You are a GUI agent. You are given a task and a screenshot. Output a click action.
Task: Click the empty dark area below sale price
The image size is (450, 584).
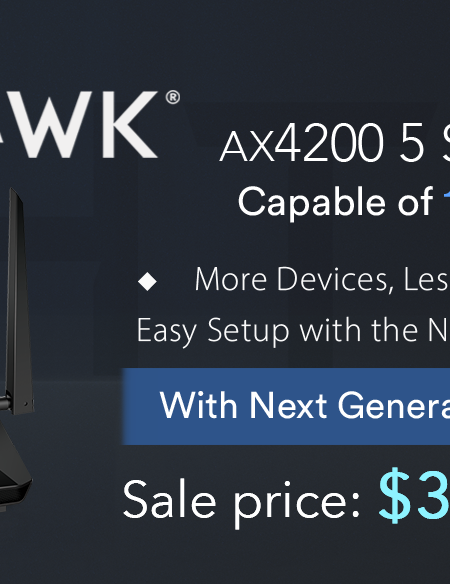pyautogui.click(x=261, y=559)
